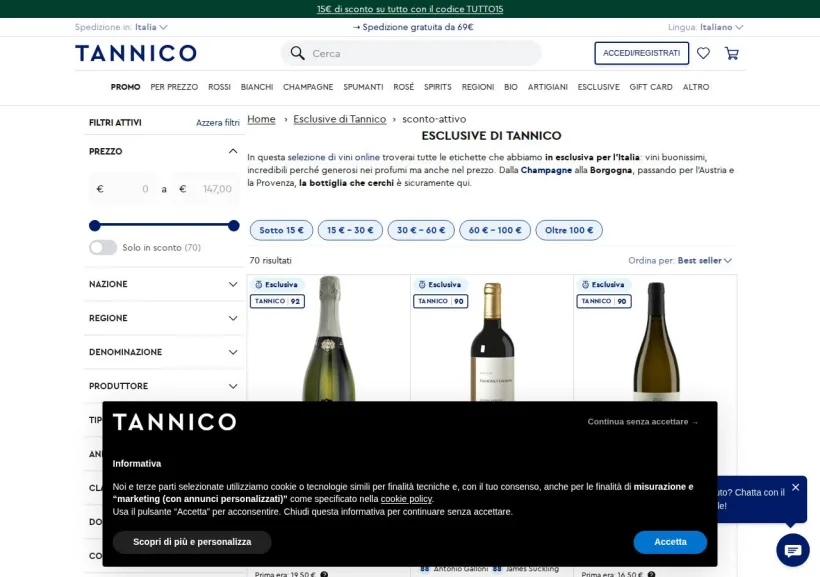The height and width of the screenshot is (577, 820).
Task: Open the Per Prezzo menu
Action: (x=174, y=87)
